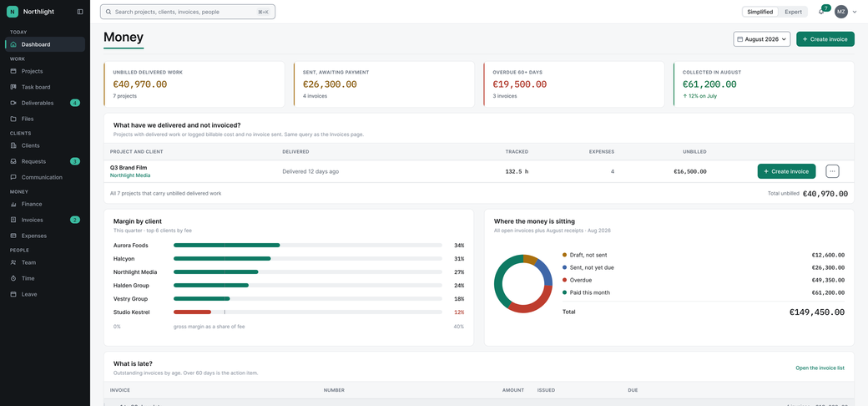The height and width of the screenshot is (406, 868).
Task: Click Delivered 12 days ago text
Action: coord(310,172)
